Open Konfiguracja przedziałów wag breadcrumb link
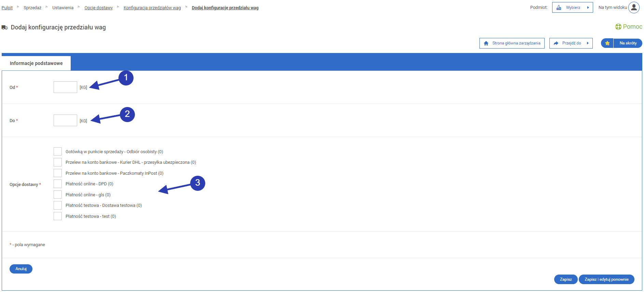 click(152, 8)
